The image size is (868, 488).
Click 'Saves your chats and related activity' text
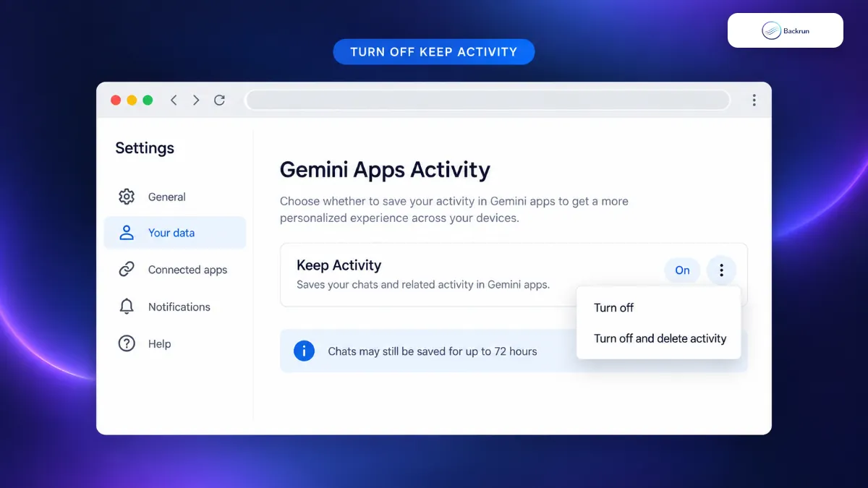pyautogui.click(x=423, y=285)
